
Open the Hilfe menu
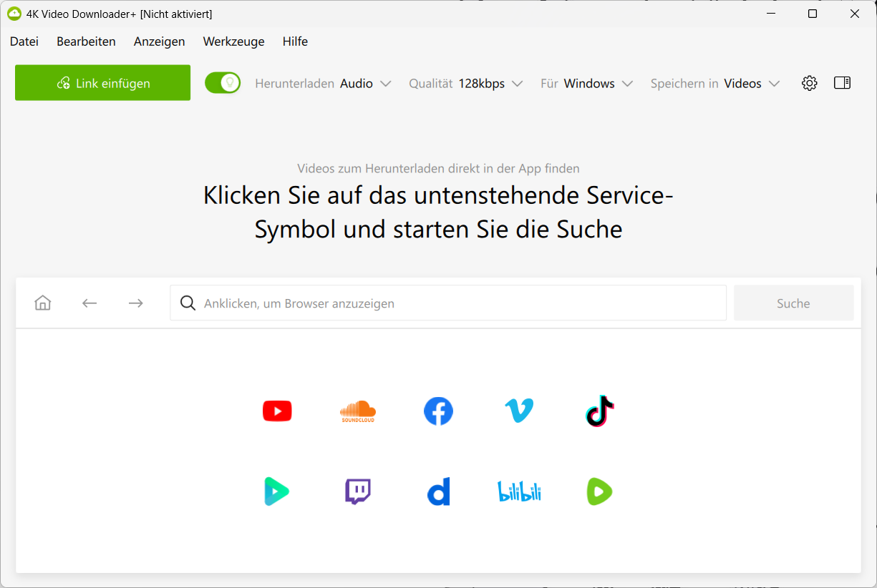295,41
